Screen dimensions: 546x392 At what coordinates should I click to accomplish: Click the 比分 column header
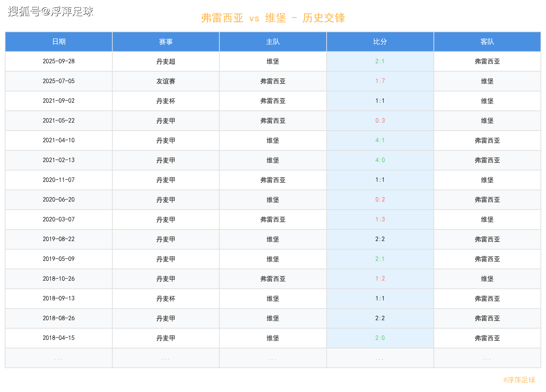point(380,42)
